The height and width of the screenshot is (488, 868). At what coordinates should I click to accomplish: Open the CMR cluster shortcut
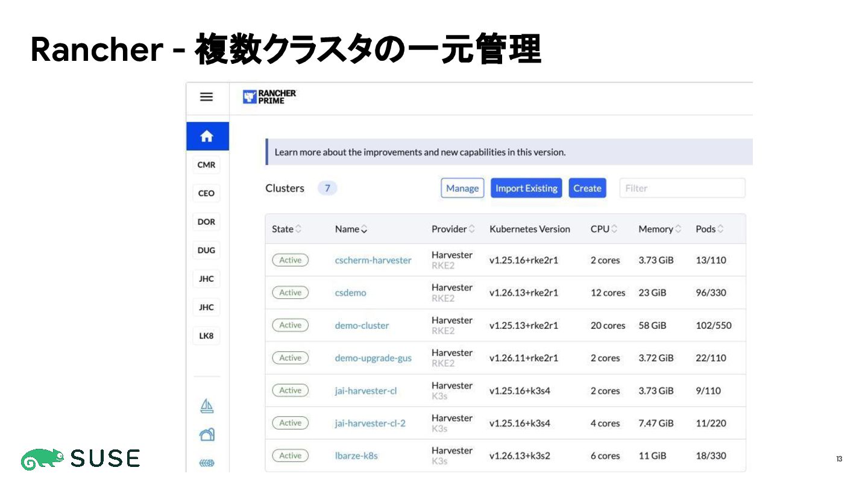pyautogui.click(x=206, y=165)
